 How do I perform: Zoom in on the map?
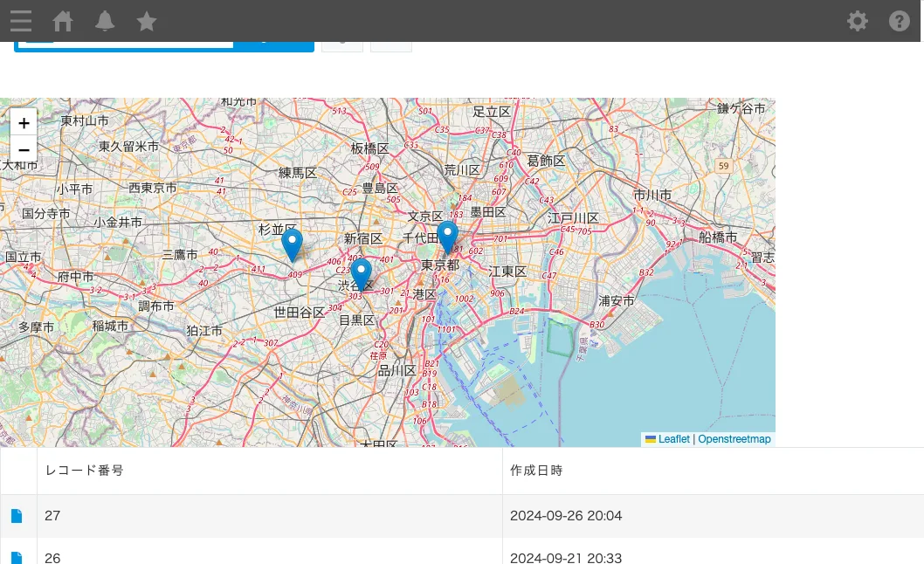(24, 122)
